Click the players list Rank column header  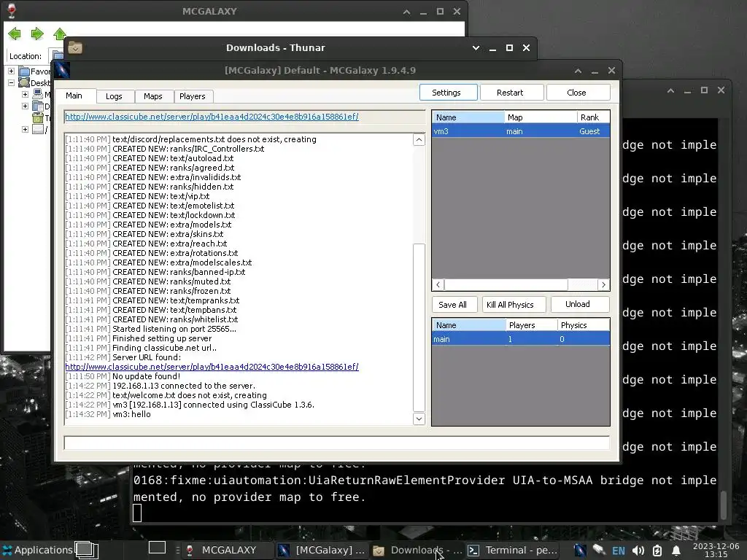pos(593,117)
